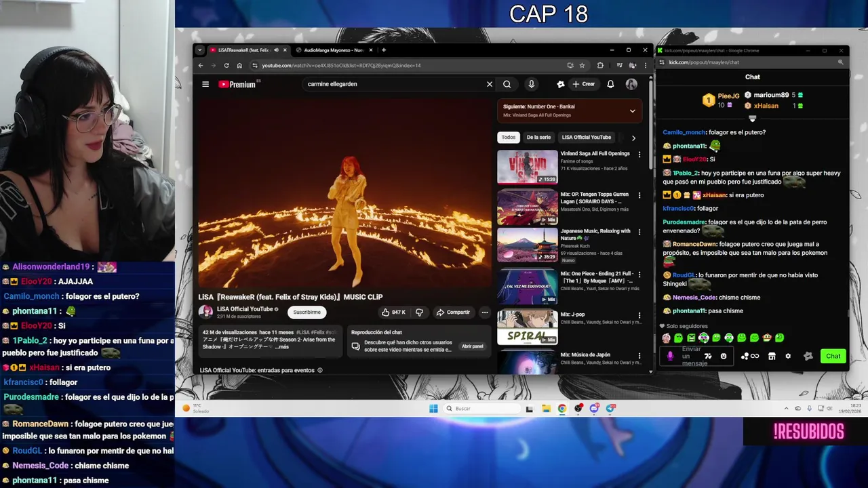868x488 pixels.
Task: Open YouTube notifications bell
Action: (610, 84)
